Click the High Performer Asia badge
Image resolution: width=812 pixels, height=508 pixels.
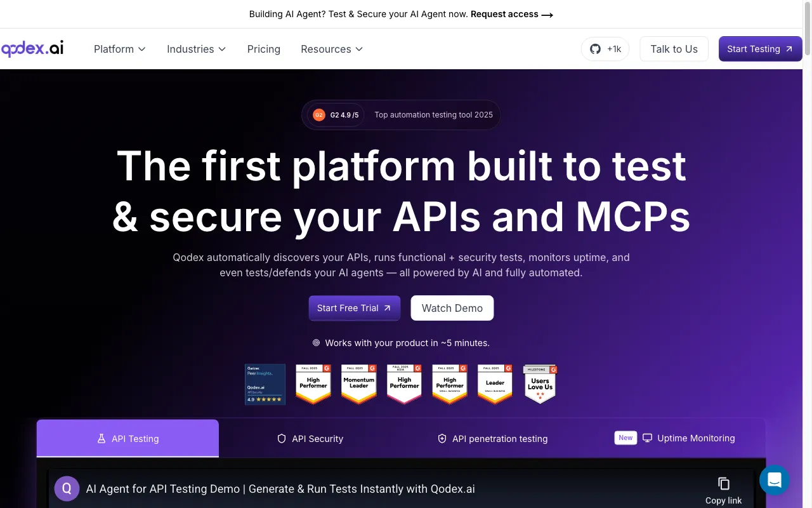pyautogui.click(x=405, y=384)
